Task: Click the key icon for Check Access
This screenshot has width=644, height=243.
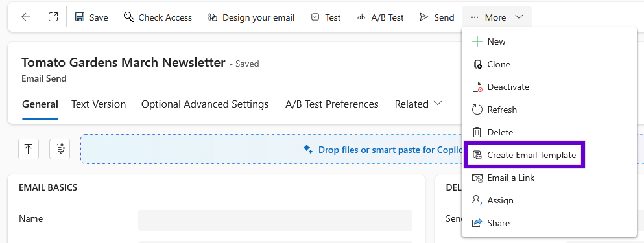Action: point(129,17)
